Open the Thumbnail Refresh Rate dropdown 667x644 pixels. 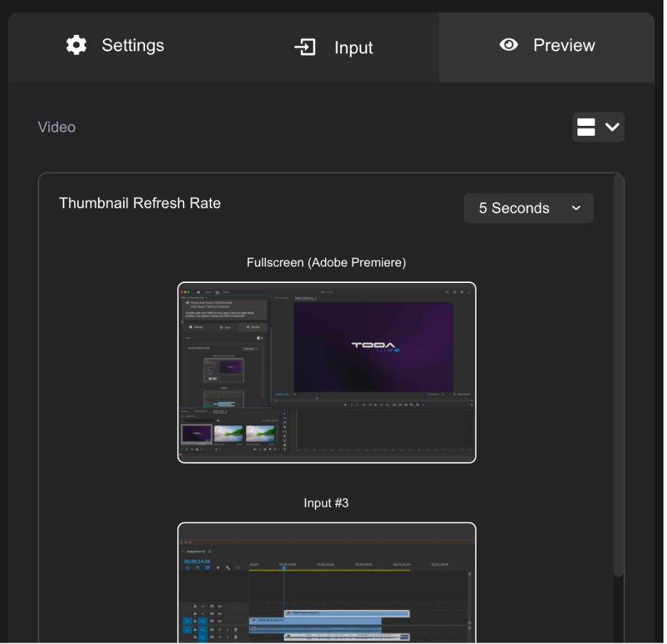point(528,208)
